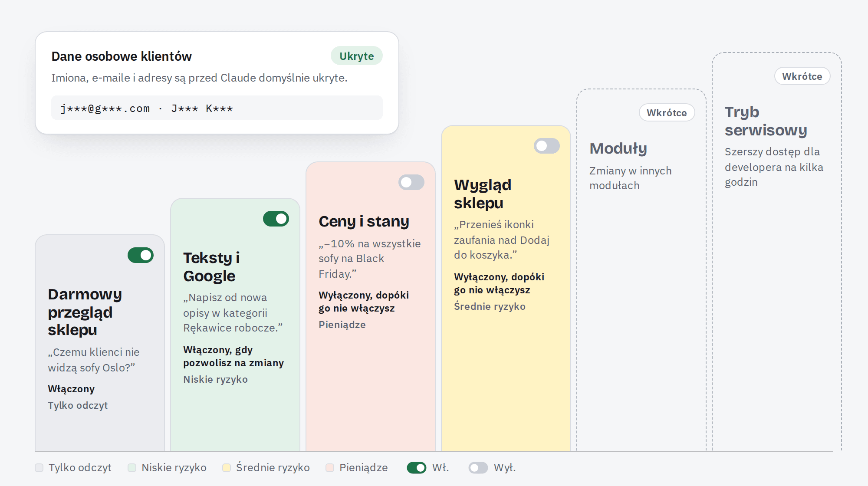Click 'Włączony, gdy pozwolisz na zmiany' text
Viewport: 868px width, 486px height.
[x=233, y=356]
